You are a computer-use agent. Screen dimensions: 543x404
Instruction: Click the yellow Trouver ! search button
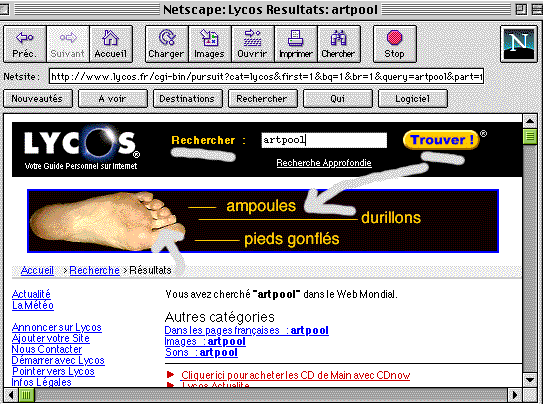[x=442, y=140]
